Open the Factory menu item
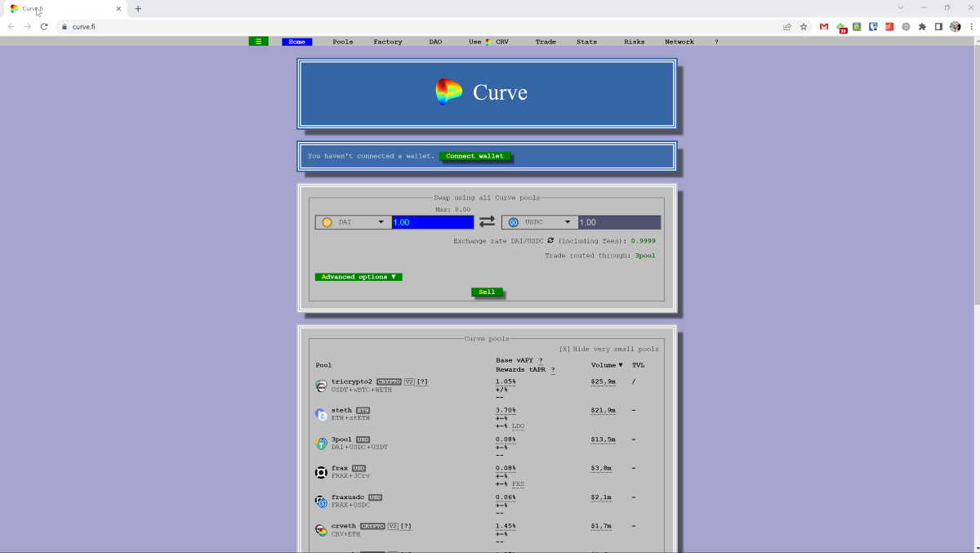 coord(388,42)
